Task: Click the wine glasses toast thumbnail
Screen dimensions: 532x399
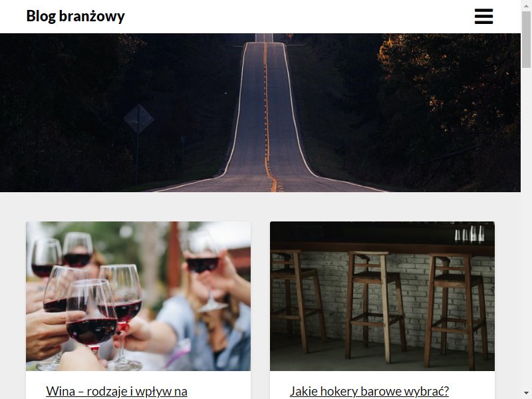Action: coord(138,296)
